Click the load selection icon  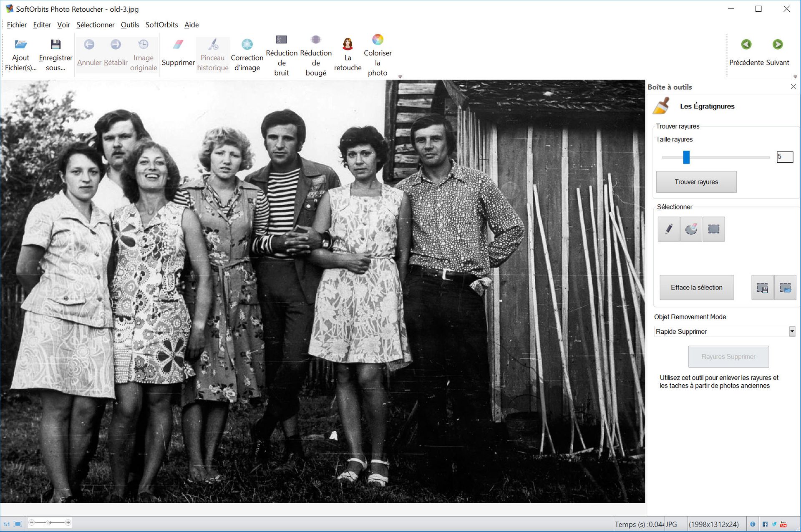pyautogui.click(x=785, y=287)
